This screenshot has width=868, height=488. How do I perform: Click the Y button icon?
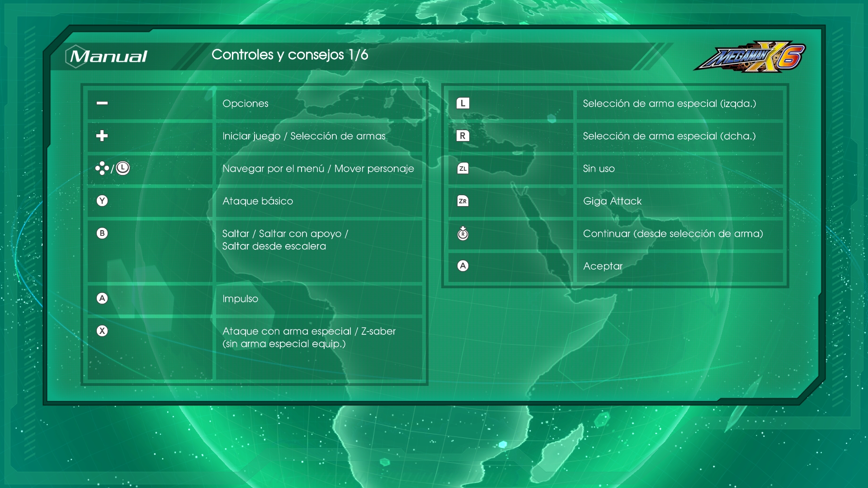coord(102,201)
